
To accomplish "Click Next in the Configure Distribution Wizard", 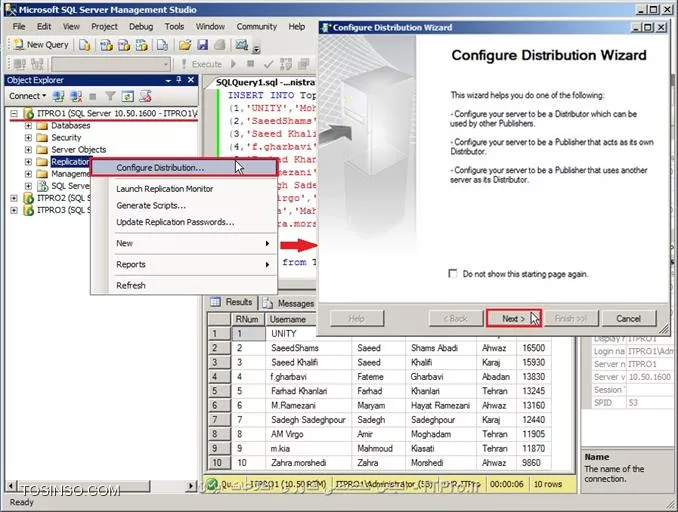I will (513, 319).
